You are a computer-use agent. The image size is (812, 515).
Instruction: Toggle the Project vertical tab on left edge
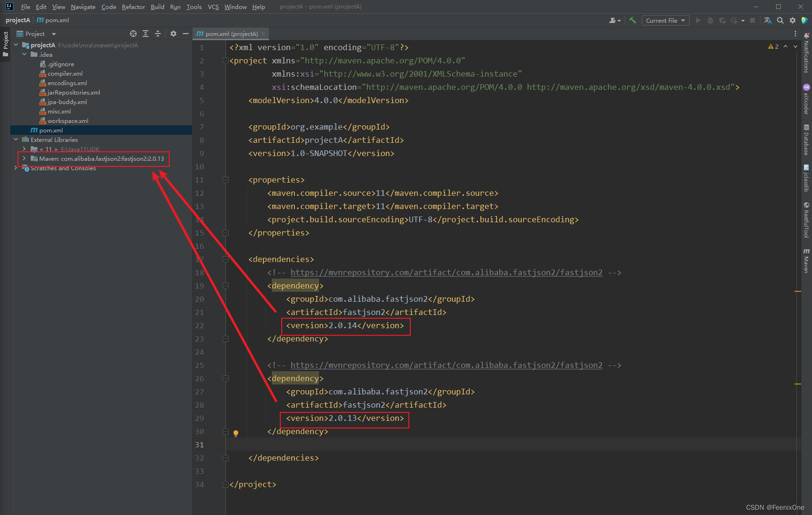click(5, 44)
